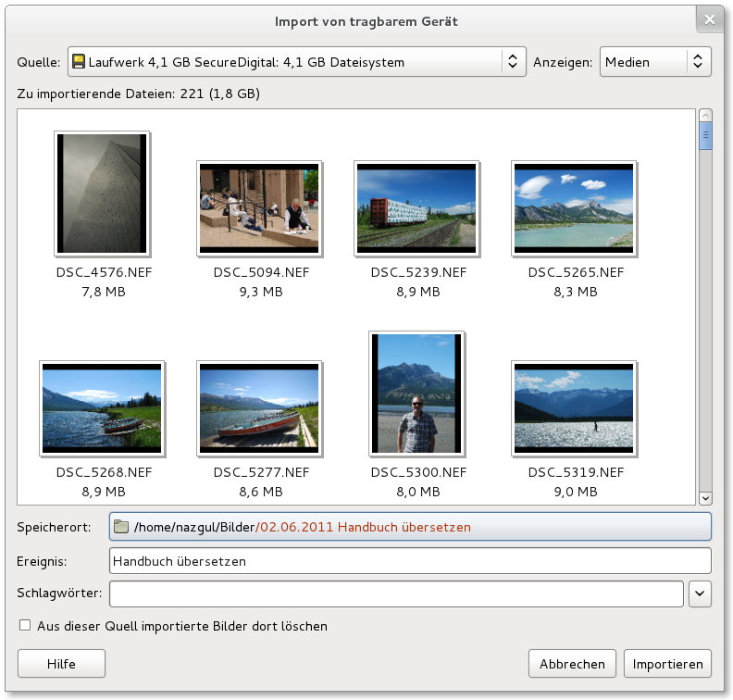Click the Importieren button
The width and height of the screenshot is (733, 700).
click(x=668, y=664)
